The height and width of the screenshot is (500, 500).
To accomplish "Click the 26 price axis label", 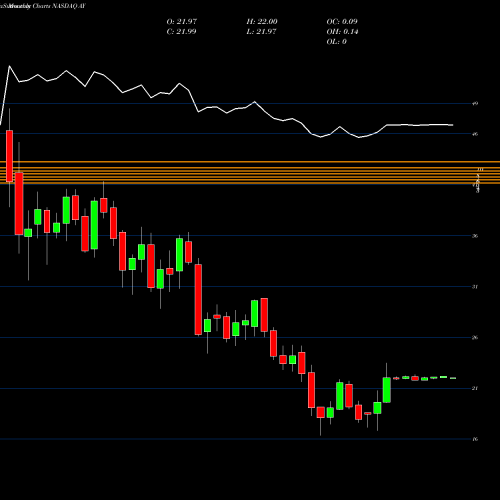I will (x=475, y=338).
